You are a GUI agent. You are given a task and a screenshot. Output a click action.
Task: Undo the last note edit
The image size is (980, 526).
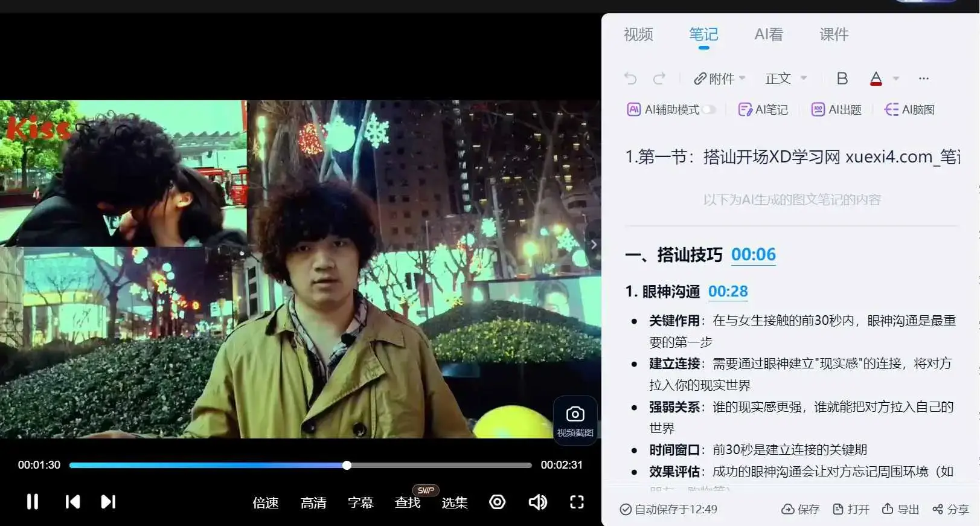pos(630,79)
